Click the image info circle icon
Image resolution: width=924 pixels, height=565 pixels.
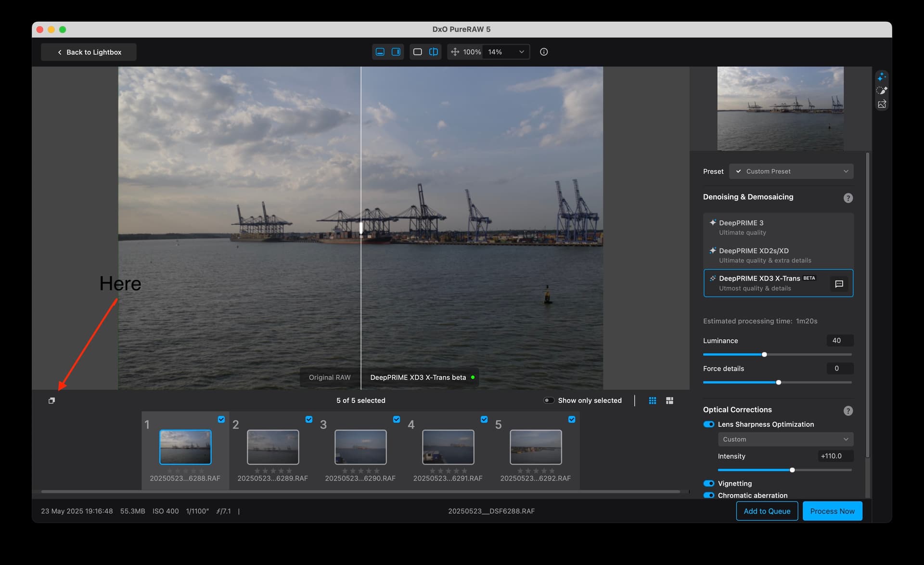coord(544,52)
